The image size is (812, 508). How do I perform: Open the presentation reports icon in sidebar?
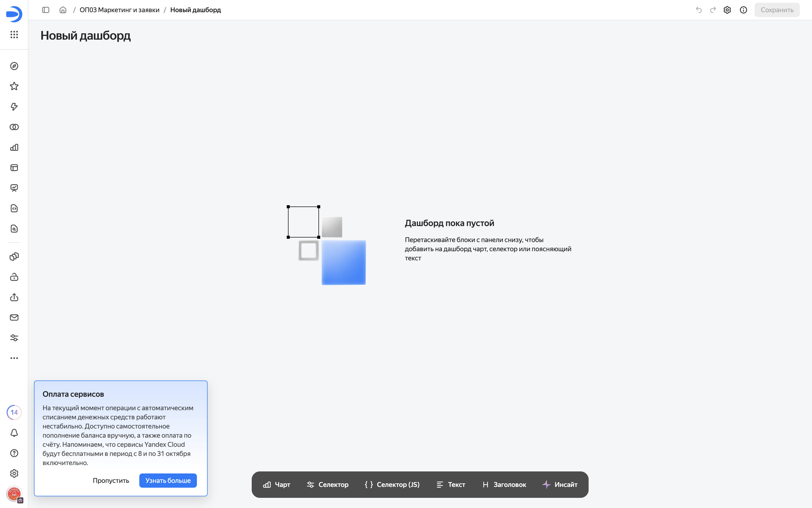click(14, 188)
